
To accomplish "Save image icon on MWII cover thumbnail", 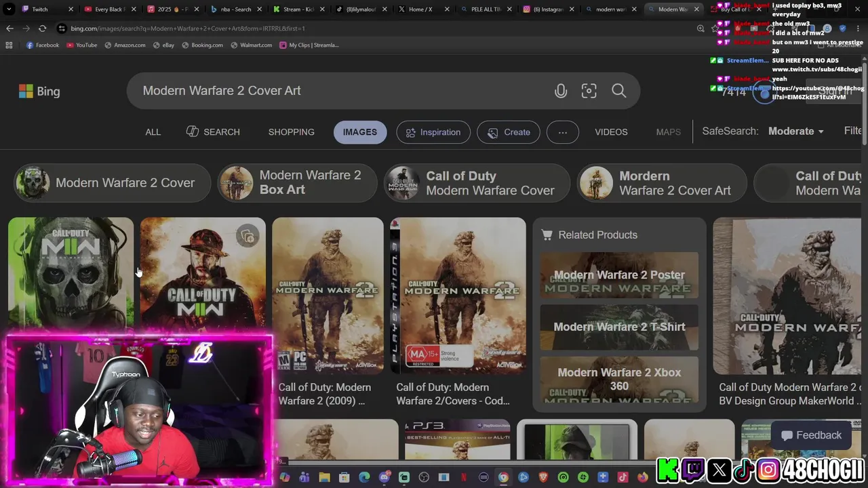I will [x=248, y=236].
